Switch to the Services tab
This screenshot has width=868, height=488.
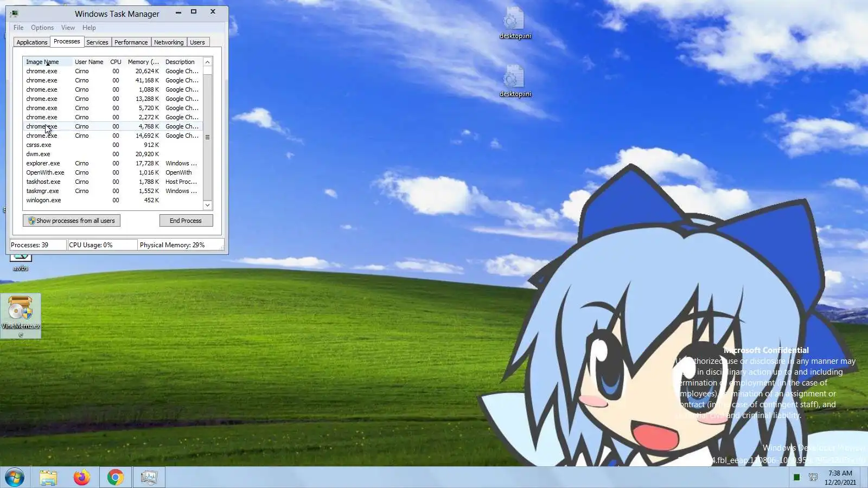(98, 42)
